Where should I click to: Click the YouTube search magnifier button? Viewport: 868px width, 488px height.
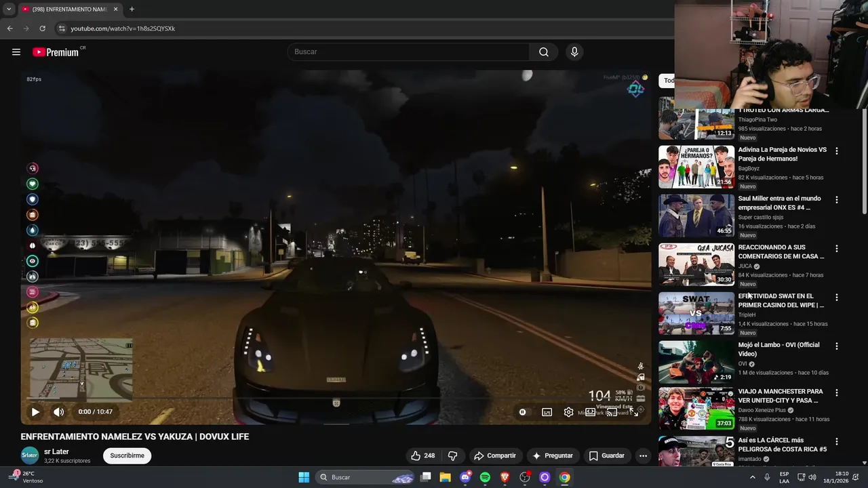tap(544, 52)
